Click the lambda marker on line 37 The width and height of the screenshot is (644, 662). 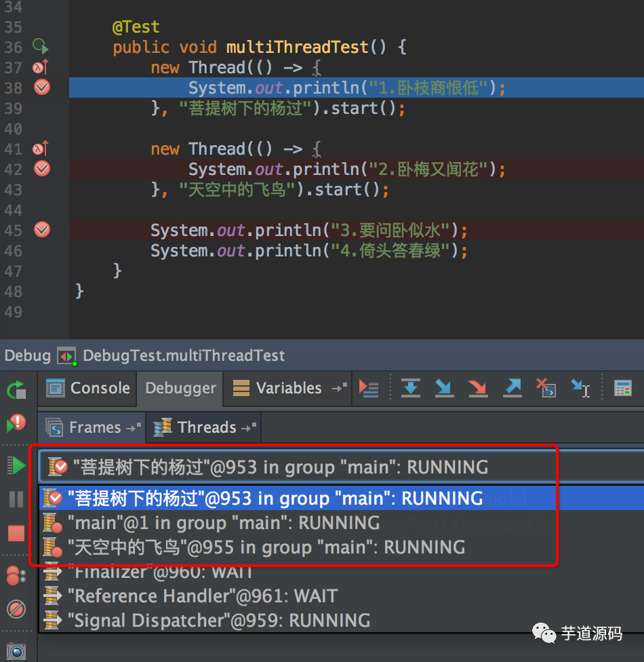coord(41,66)
